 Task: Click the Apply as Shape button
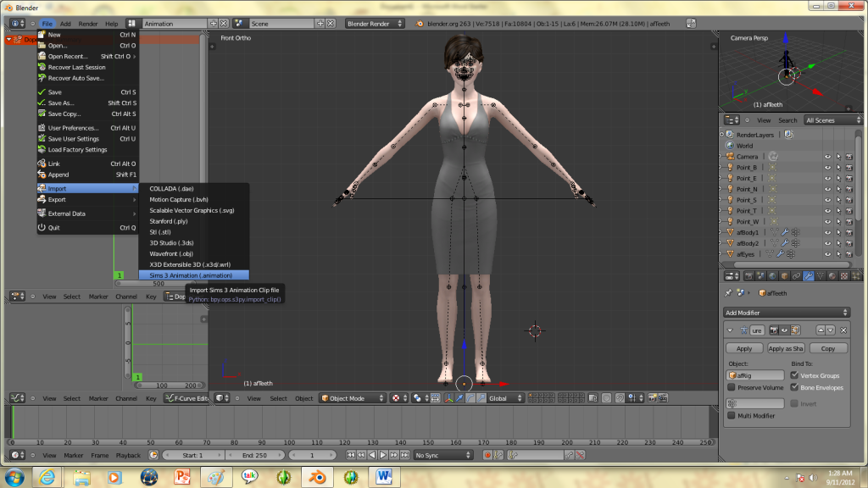tap(786, 348)
